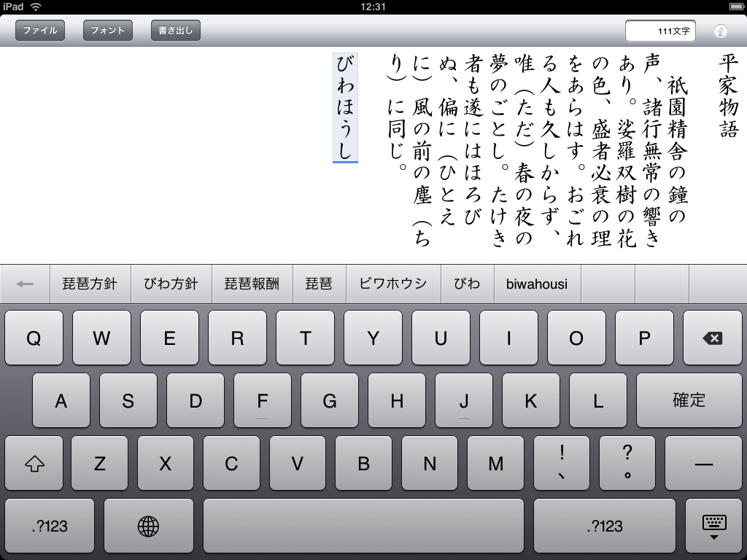Viewport: 747px width, 560px height.
Task: Tap the Wi-Fi indicator in status bar
Action: (x=36, y=7)
